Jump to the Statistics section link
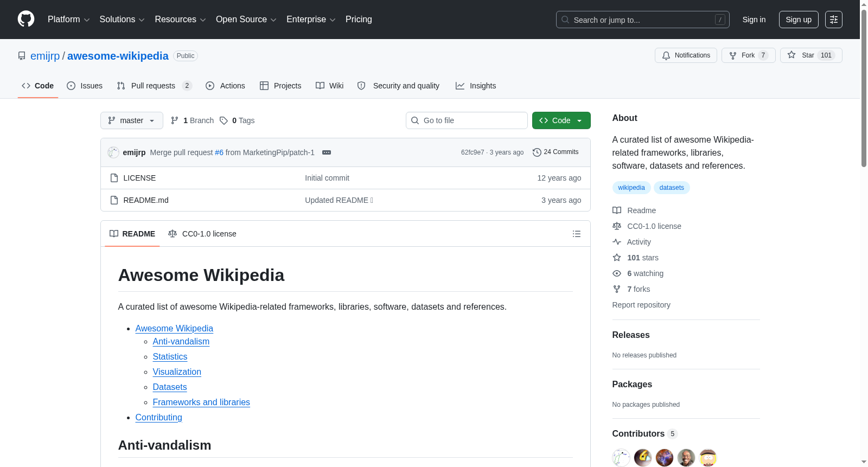Viewport: 868px width, 467px height. [x=170, y=357]
